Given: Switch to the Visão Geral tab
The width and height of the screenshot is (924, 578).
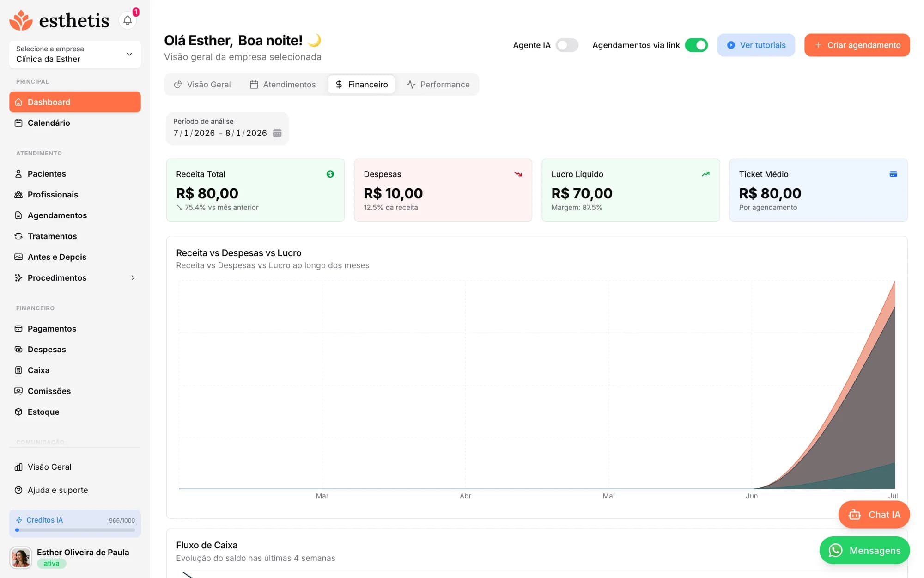Looking at the screenshot, I should coord(202,85).
